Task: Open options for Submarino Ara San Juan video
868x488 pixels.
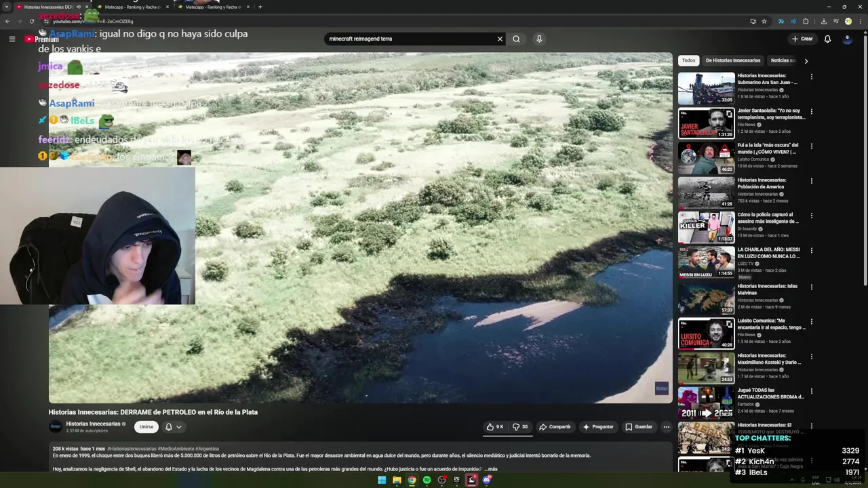Action: click(x=811, y=77)
